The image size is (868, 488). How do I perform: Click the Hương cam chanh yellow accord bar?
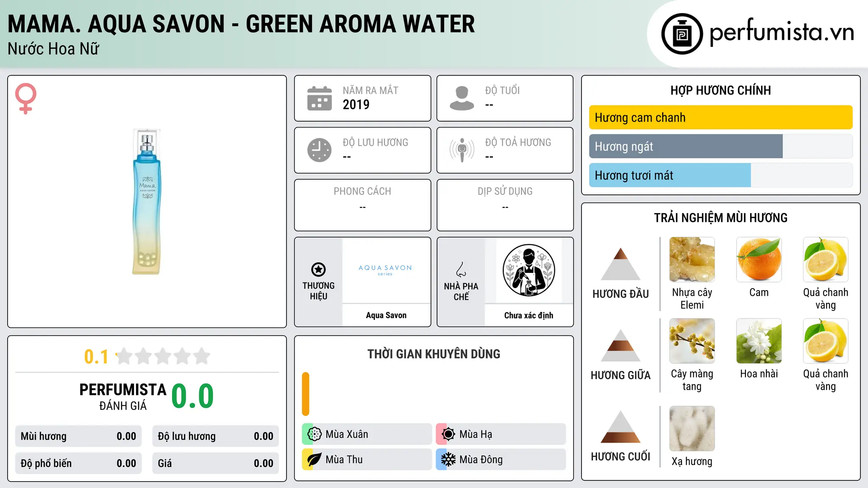coord(721,117)
